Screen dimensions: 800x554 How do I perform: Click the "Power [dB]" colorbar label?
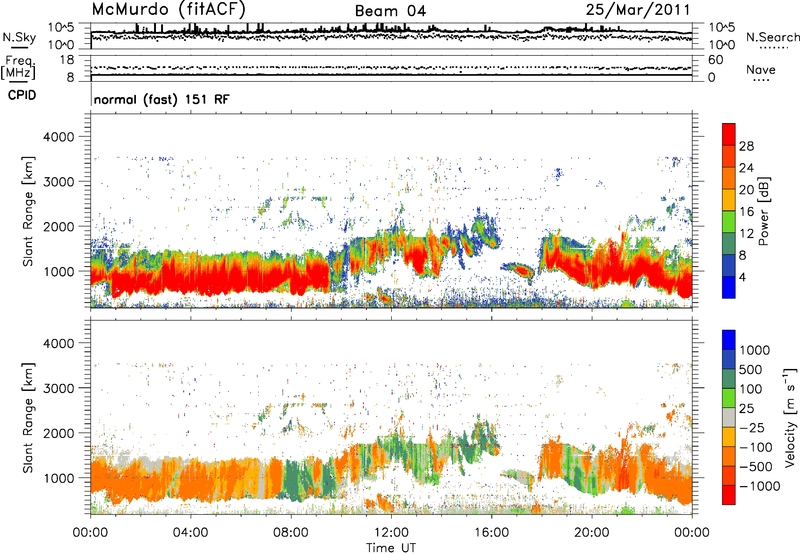[763, 211]
